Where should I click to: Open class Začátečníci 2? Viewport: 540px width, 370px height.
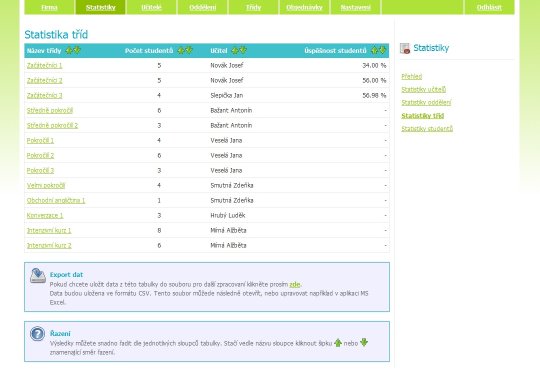(x=44, y=81)
